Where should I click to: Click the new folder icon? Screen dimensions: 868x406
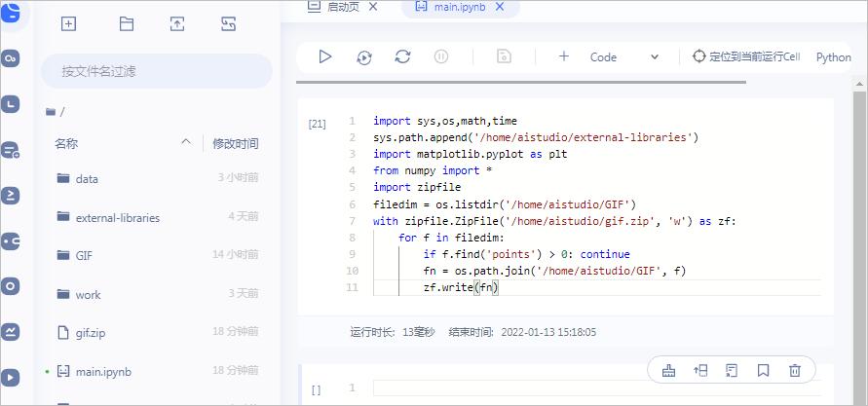coord(127,24)
